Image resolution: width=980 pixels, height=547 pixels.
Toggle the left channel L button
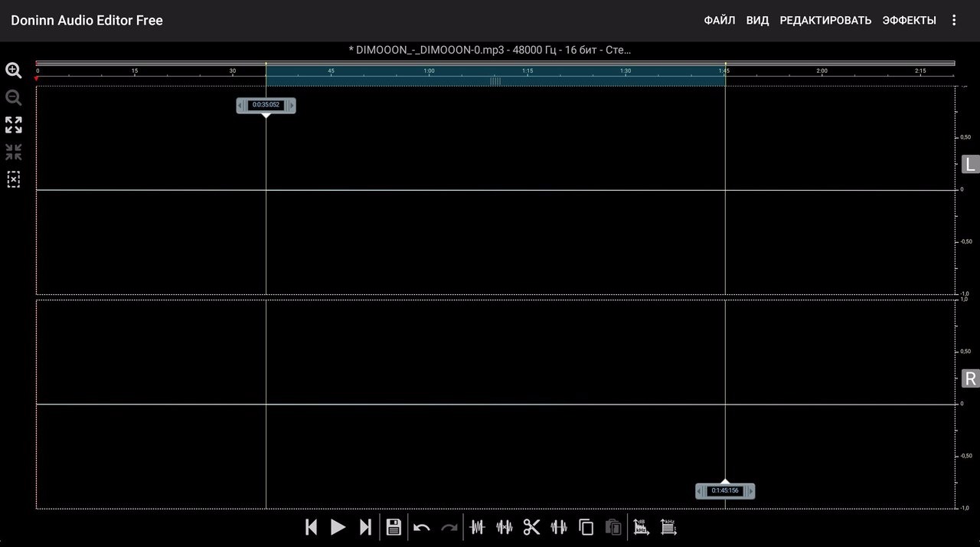click(x=970, y=165)
